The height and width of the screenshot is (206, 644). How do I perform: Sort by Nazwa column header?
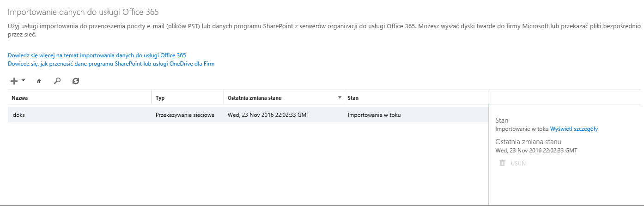point(79,98)
